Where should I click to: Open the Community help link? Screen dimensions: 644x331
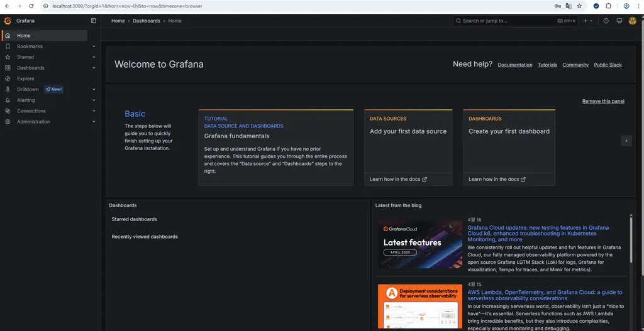[575, 65]
